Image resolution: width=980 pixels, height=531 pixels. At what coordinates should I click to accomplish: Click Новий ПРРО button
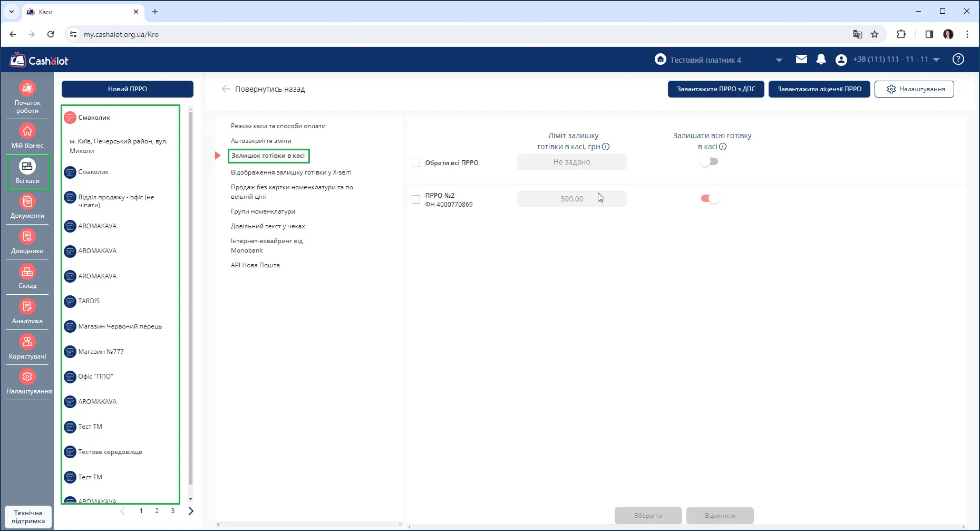[128, 89]
